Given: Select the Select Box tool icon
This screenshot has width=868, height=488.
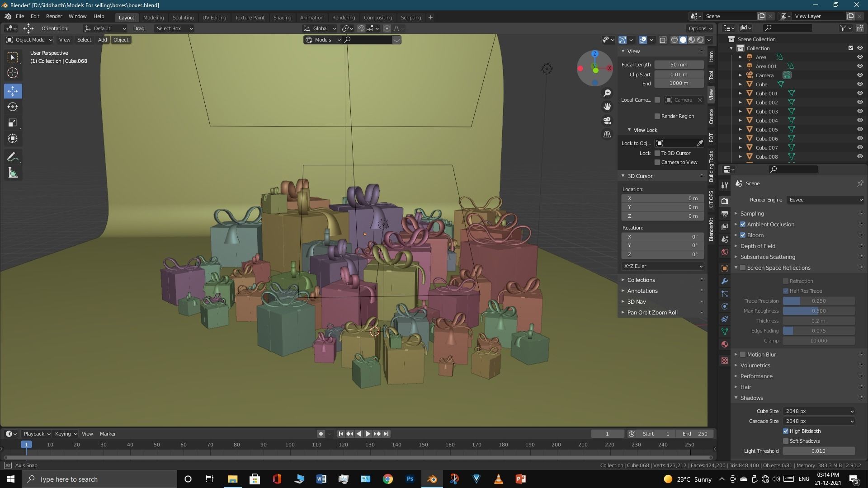Looking at the screenshot, I should coord(13,57).
